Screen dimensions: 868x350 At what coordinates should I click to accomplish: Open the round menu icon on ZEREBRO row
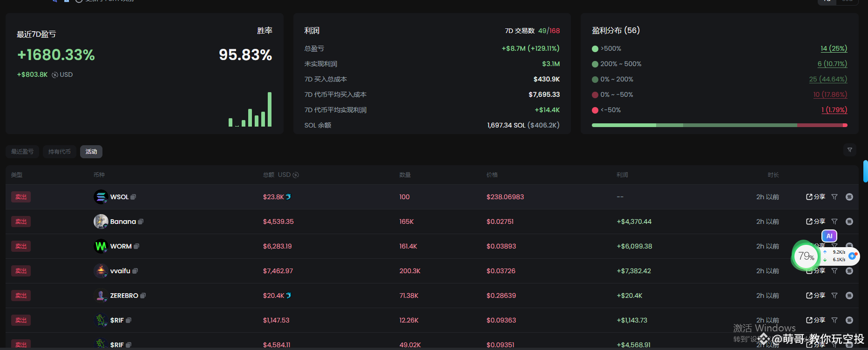pos(849,296)
